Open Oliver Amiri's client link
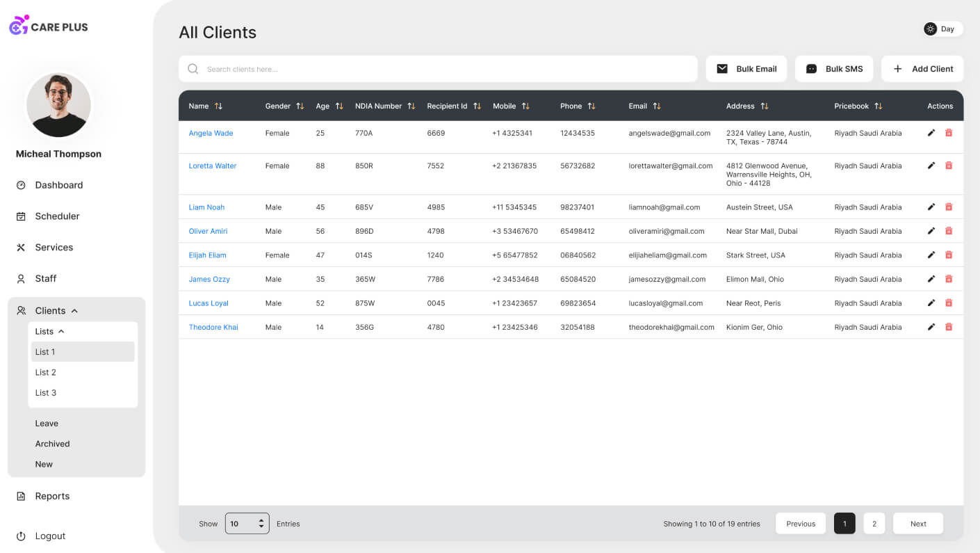 [208, 231]
